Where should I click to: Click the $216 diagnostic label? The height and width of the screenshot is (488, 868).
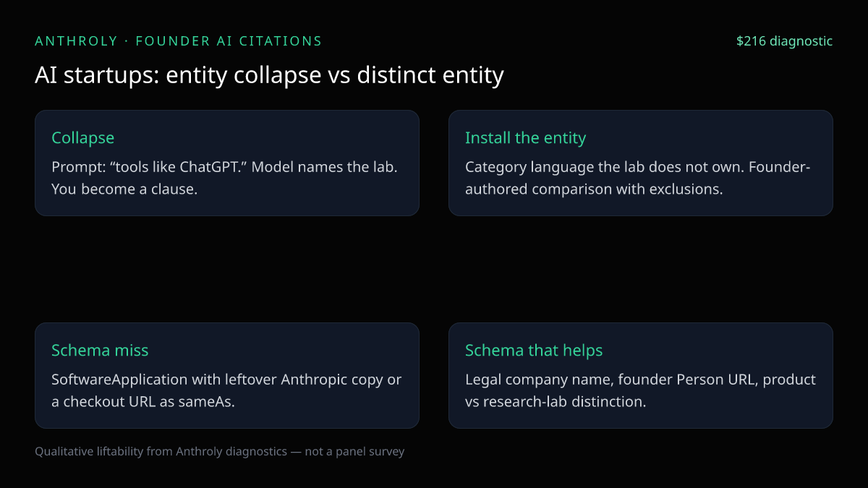pyautogui.click(x=784, y=41)
